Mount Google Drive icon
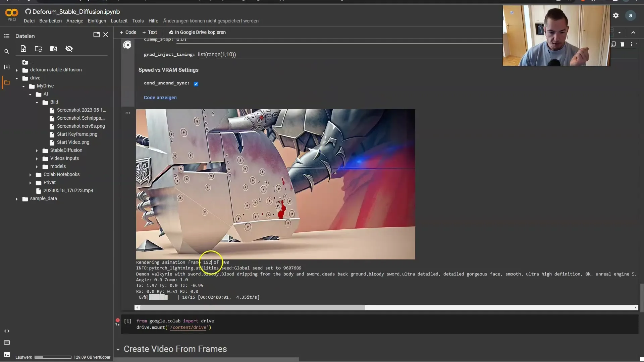The image size is (644, 362). (54, 49)
